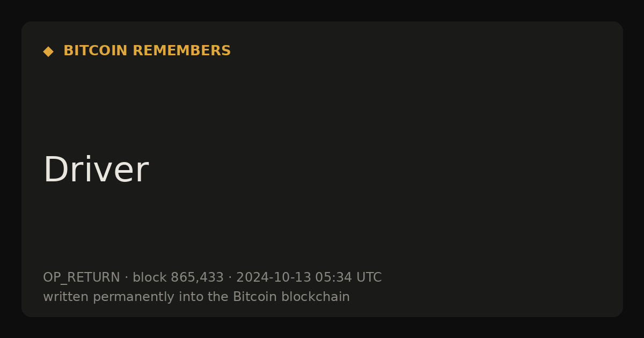The height and width of the screenshot is (338, 644).
Task: Click the orange diamond icon
Action: pyautogui.click(x=48, y=52)
